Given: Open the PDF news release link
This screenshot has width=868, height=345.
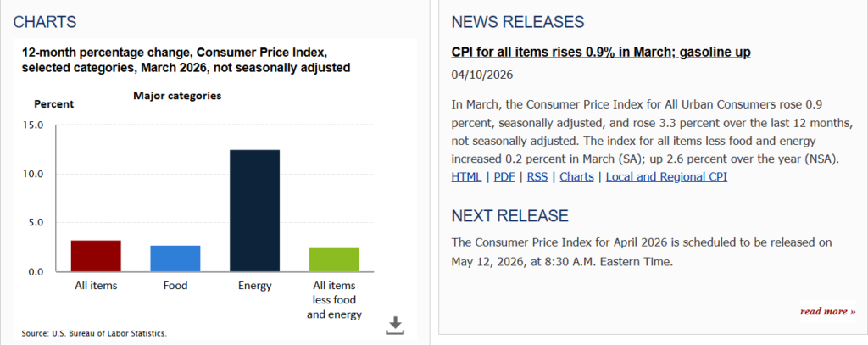Looking at the screenshot, I should 504,177.
